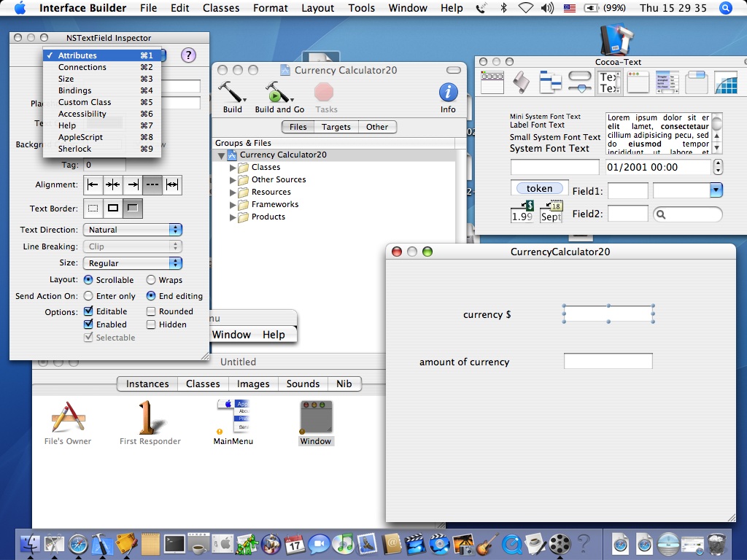Image resolution: width=747 pixels, height=560 pixels.
Task: Click the amount of currency text field
Action: [608, 361]
